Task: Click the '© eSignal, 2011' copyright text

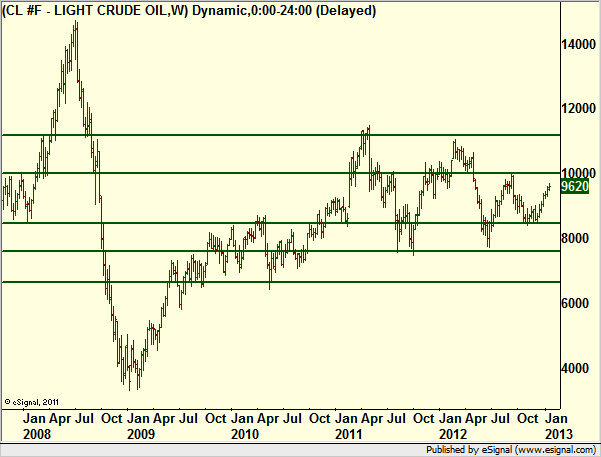Action: pos(31,402)
